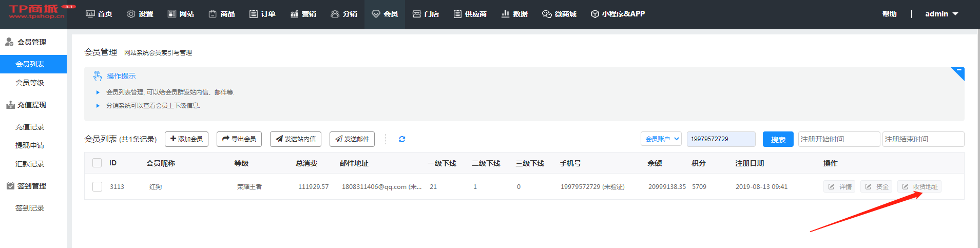Collapse the 操作提示 panel via blue corner icon
This screenshot has height=248, width=980.
point(958,72)
